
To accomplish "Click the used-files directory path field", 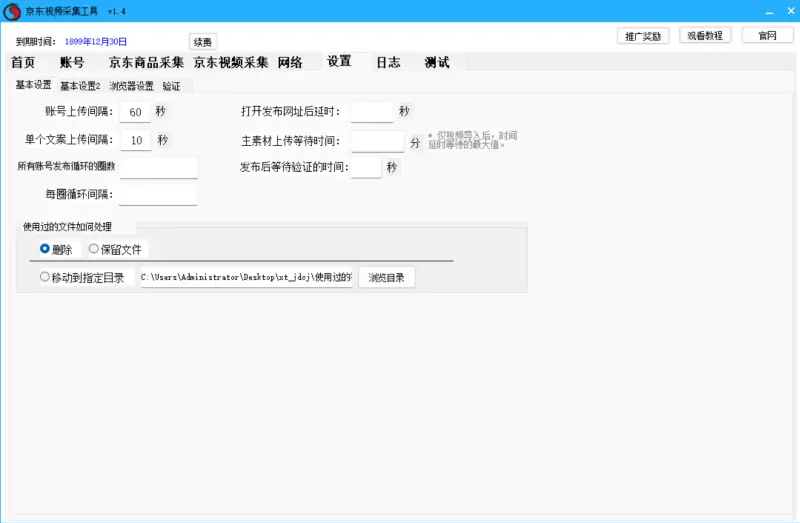I will click(x=246, y=277).
